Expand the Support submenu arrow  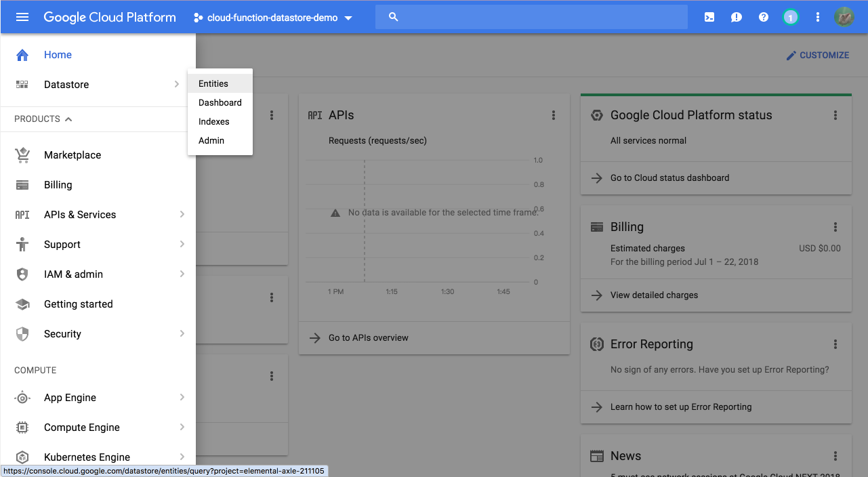point(182,245)
